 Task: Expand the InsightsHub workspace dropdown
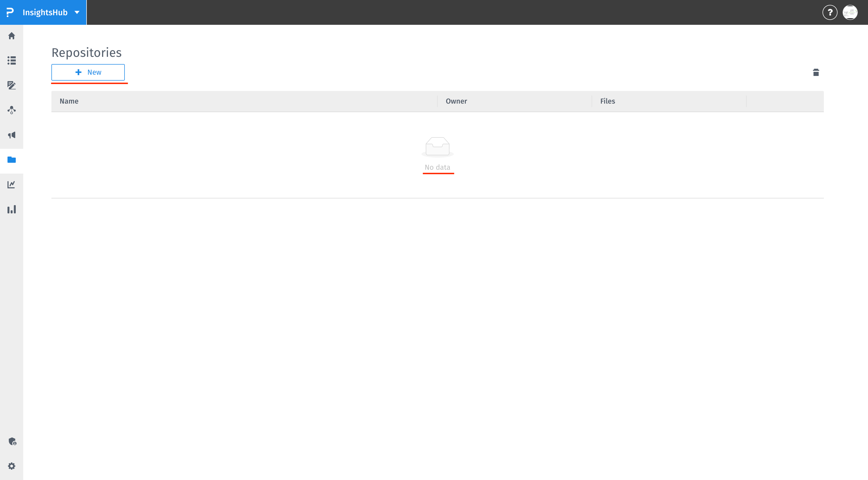77,12
